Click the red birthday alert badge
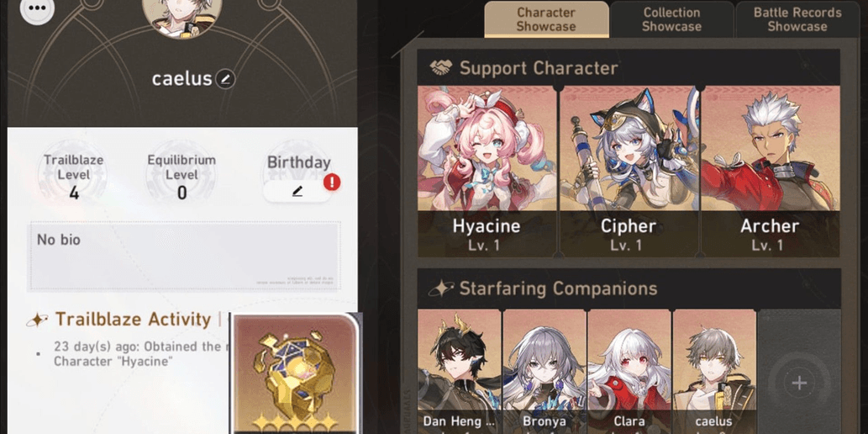The width and height of the screenshot is (868, 434). pos(332,182)
